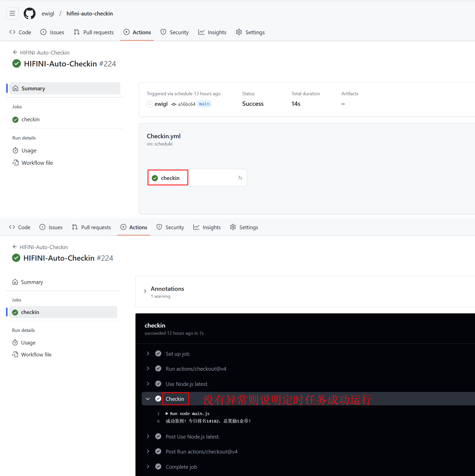Click the home Summary icon in lower sidebar

pos(15,282)
